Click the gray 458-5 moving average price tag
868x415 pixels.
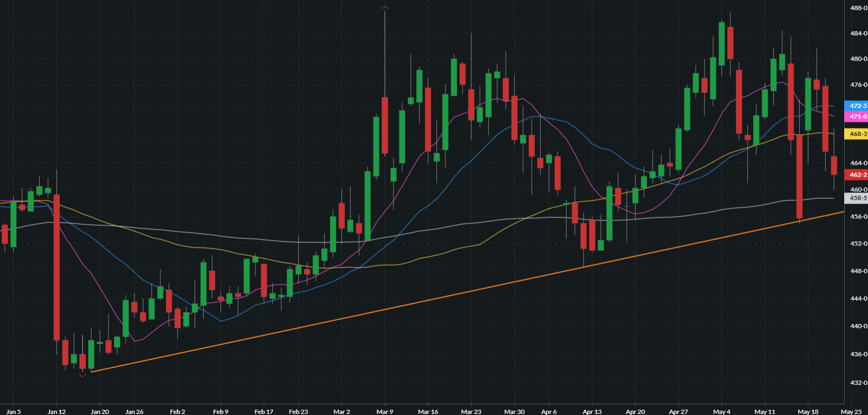coord(856,198)
